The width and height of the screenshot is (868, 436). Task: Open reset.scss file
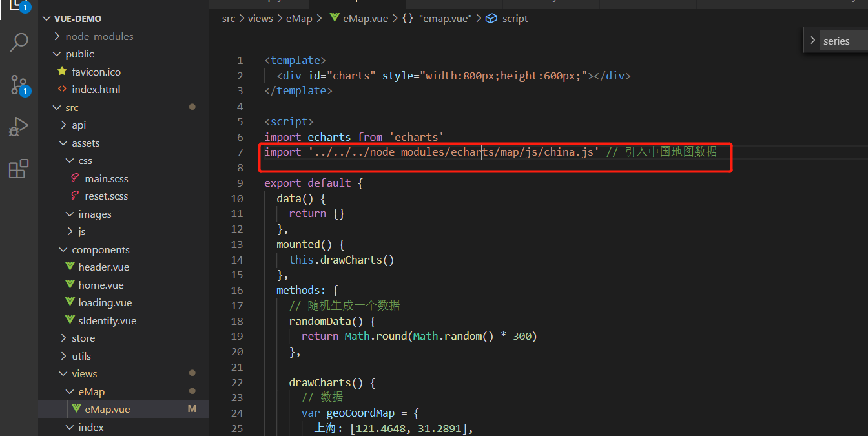(x=107, y=196)
